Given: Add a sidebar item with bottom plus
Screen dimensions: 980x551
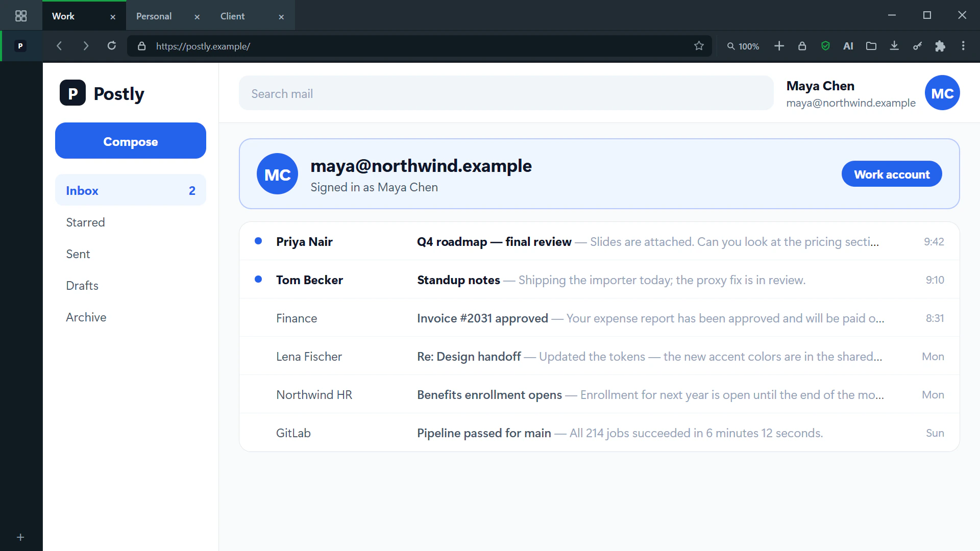Looking at the screenshot, I should coord(20,537).
